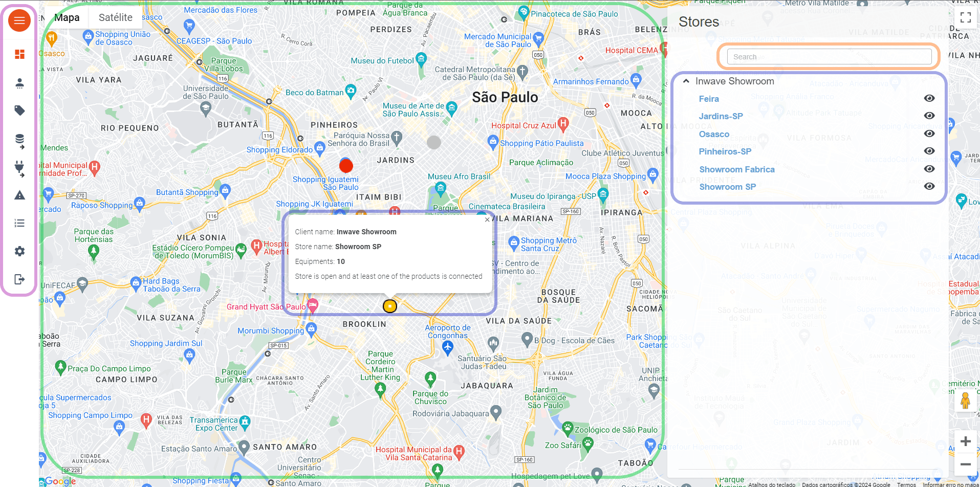Open the settings gear icon
This screenshot has width=980, height=487.
click(19, 251)
